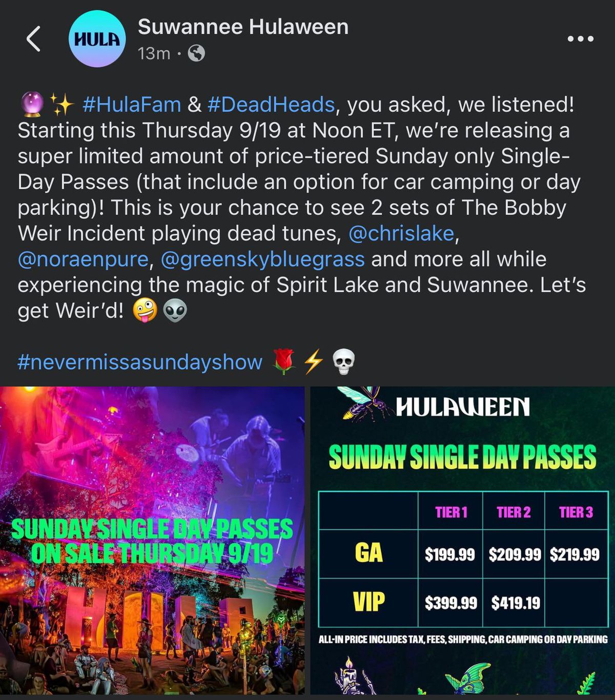Tap the back arrow icon

(x=34, y=39)
